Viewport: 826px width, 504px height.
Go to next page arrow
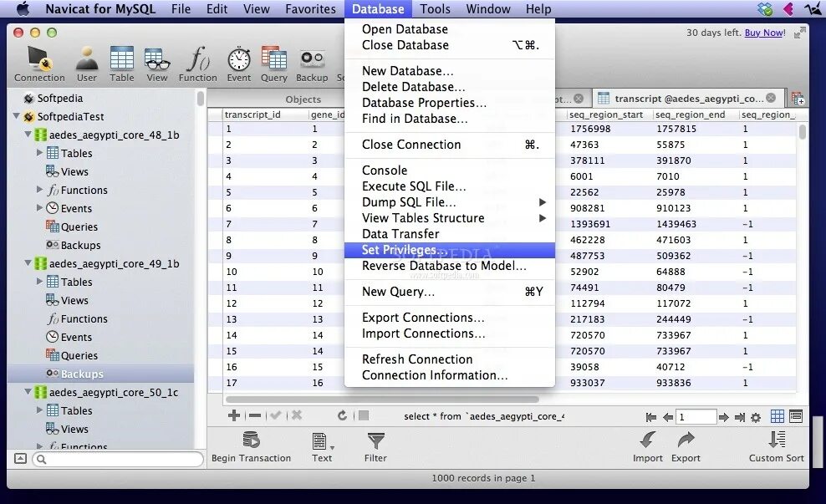point(724,417)
